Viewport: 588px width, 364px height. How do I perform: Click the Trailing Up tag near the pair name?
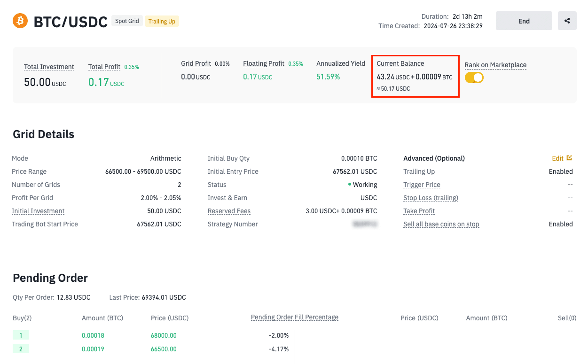pyautogui.click(x=162, y=21)
